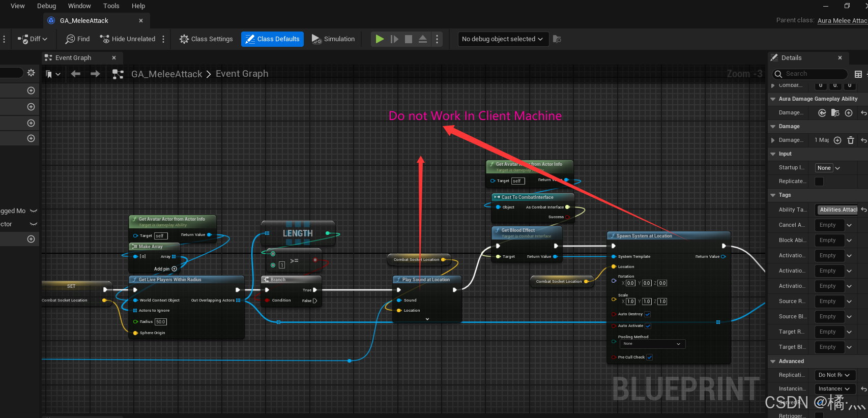
Task: Click the Play simulation button
Action: pyautogui.click(x=380, y=39)
